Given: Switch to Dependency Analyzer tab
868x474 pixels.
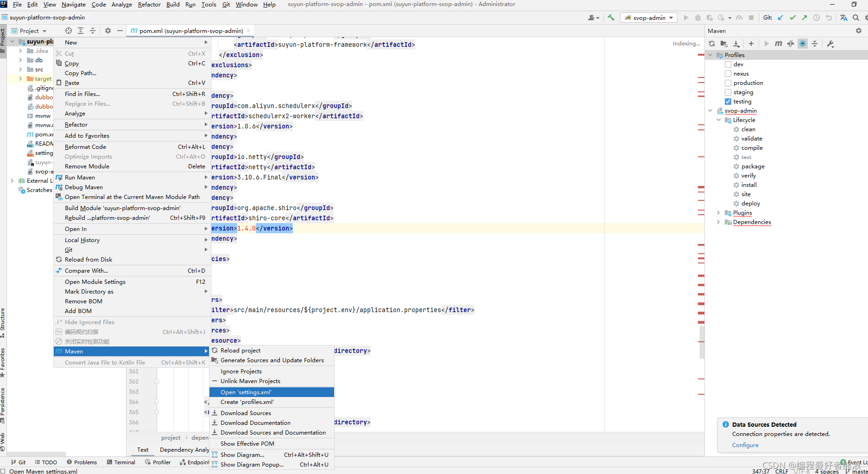Looking at the screenshot, I should 184,450.
